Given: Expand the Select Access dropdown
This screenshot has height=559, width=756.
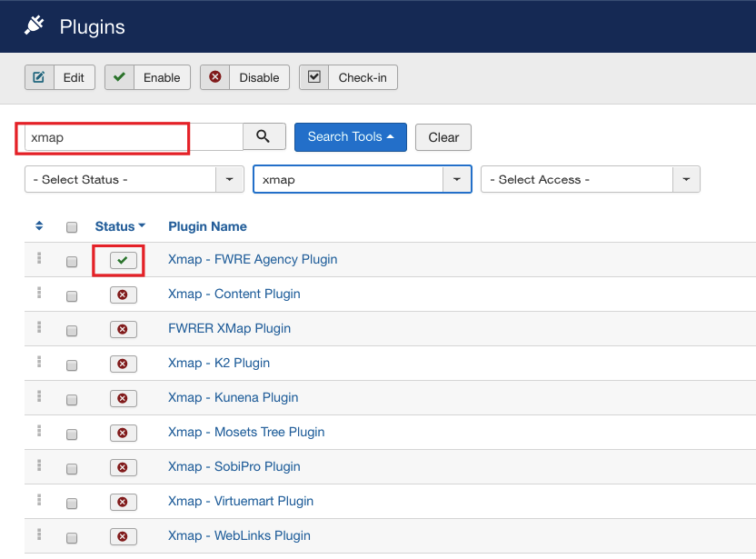Looking at the screenshot, I should 590,180.
